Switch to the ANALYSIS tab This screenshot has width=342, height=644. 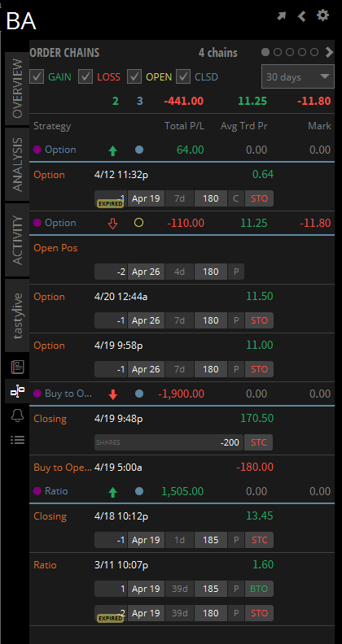(x=17, y=164)
